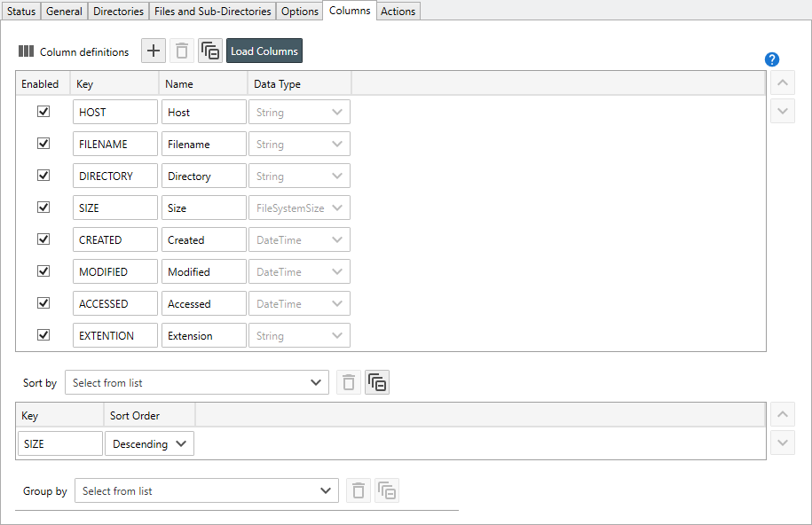
Task: Move column up with top arrow
Action: (x=782, y=83)
